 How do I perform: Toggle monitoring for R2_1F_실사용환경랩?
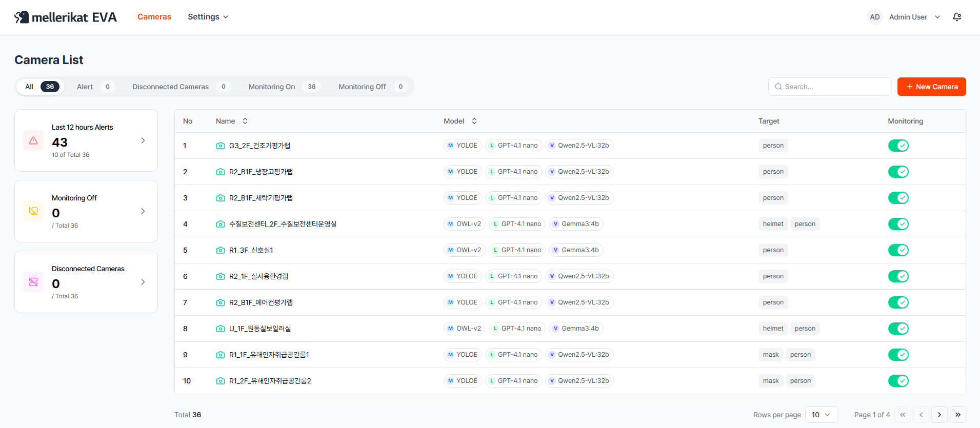(898, 276)
